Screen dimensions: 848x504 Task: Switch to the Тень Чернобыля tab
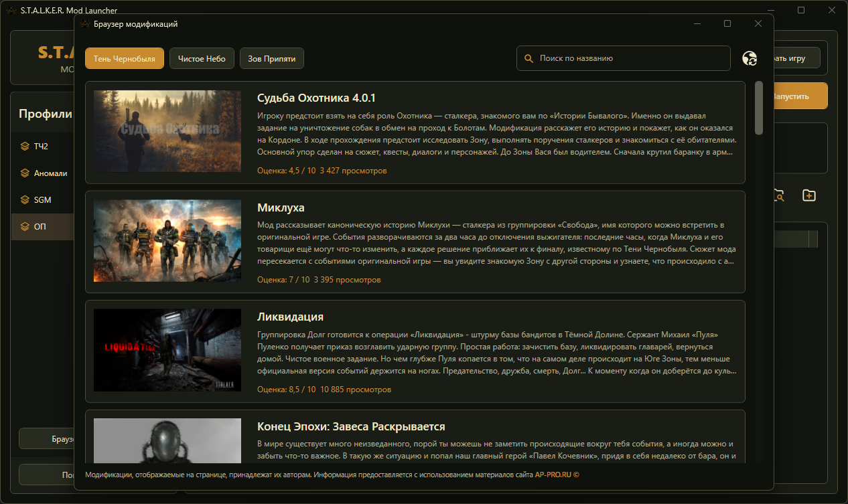125,58
